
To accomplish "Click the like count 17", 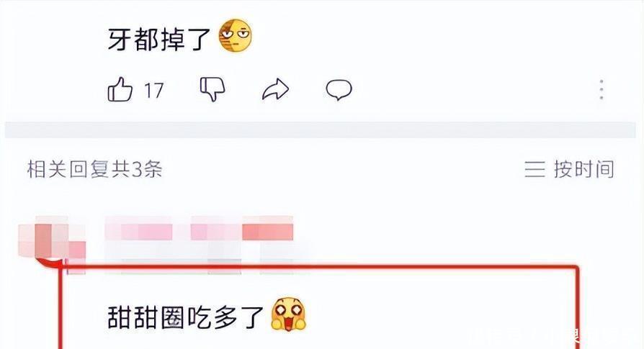I will point(153,90).
